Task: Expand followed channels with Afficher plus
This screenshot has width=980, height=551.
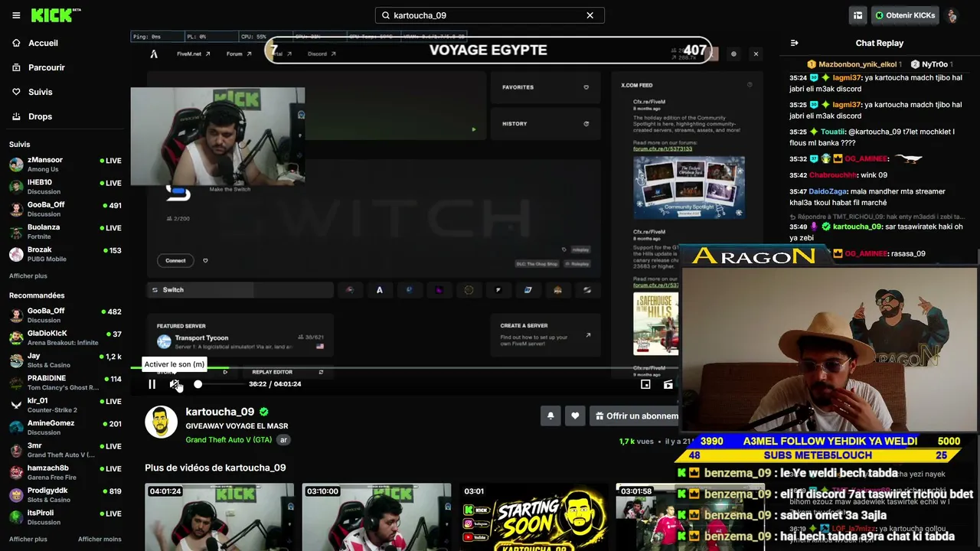Action: pos(28,275)
